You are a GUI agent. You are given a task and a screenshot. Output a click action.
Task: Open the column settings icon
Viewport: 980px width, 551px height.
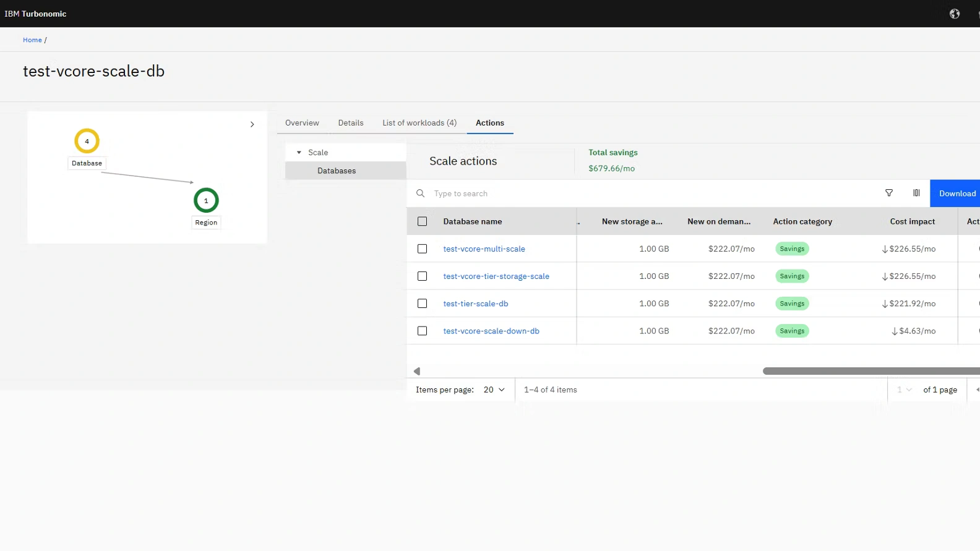click(x=916, y=193)
